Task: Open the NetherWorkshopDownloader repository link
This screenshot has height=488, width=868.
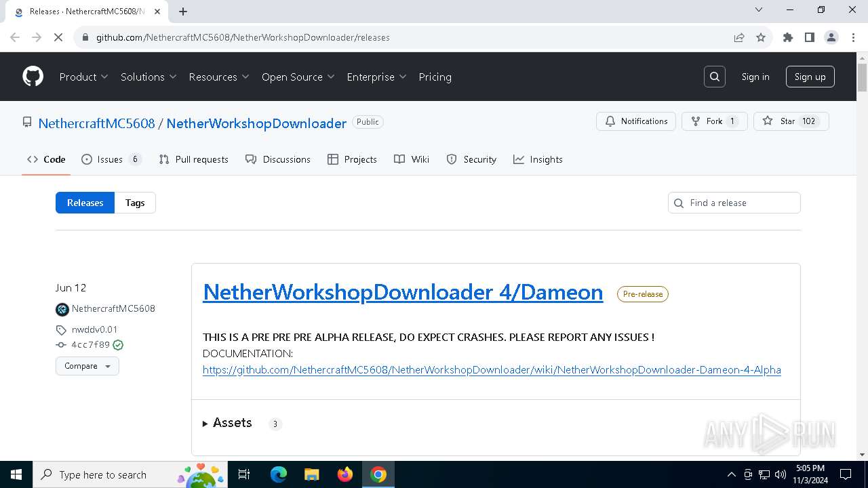Action: click(256, 123)
